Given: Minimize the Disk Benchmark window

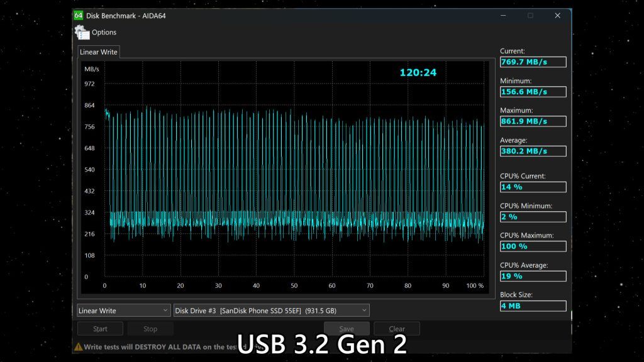Looking at the screenshot, I should pos(503,16).
